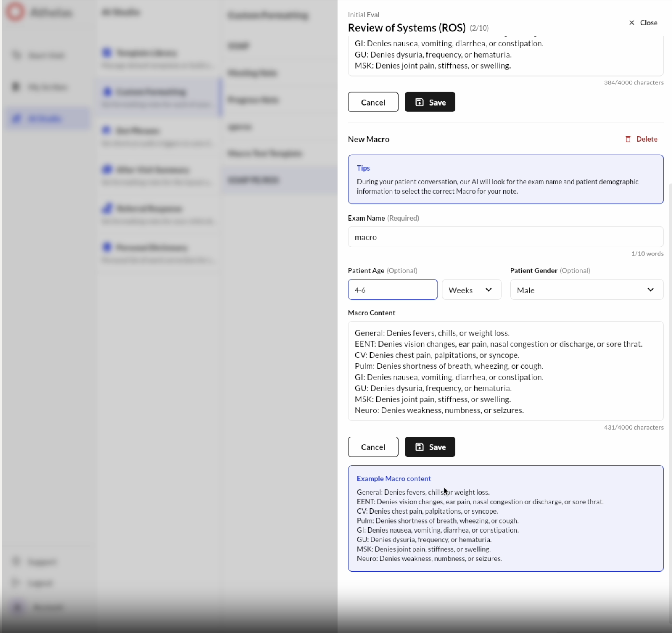Viewport: 672px width, 633px height.
Task: Click the red trash can icon
Action: tap(628, 139)
